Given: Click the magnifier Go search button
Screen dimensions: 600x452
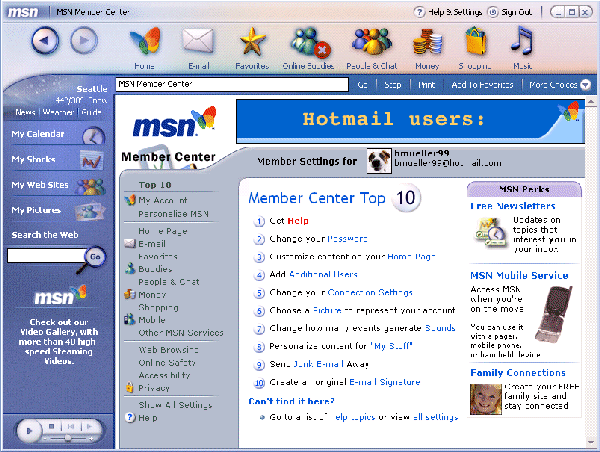Looking at the screenshot, I should coord(95,257).
